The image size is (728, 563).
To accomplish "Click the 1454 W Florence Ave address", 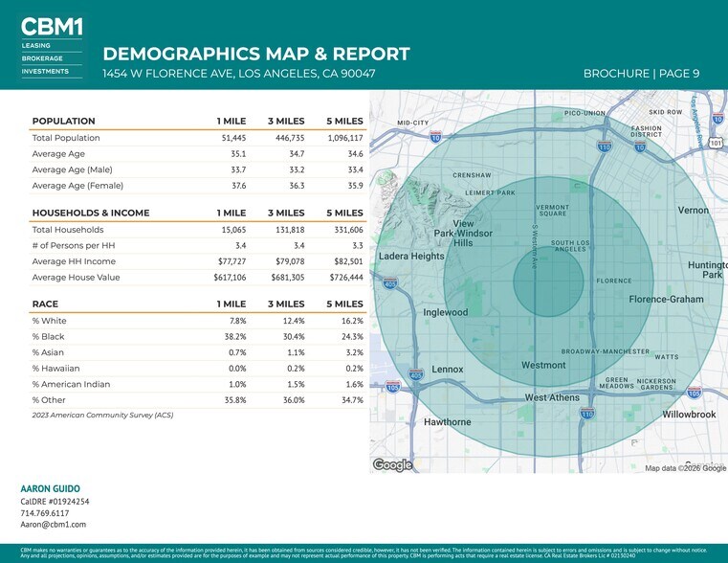I will pos(238,74).
